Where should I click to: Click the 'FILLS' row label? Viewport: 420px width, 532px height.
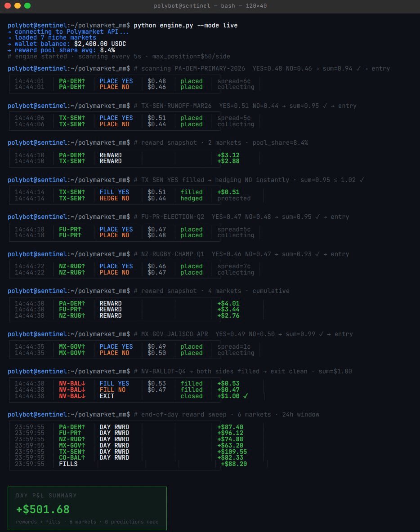(x=68, y=464)
